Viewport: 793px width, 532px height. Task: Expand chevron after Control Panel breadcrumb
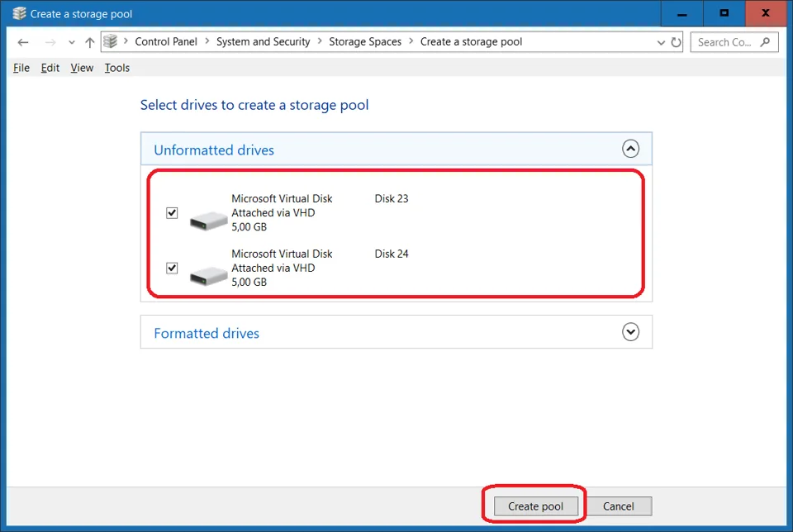point(207,41)
